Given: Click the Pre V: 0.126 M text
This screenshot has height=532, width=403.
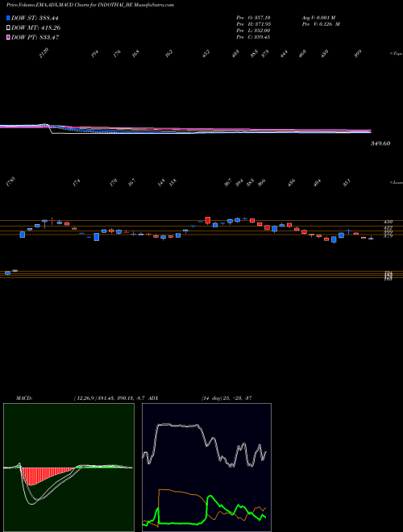Looking at the screenshot, I should 321,24.
